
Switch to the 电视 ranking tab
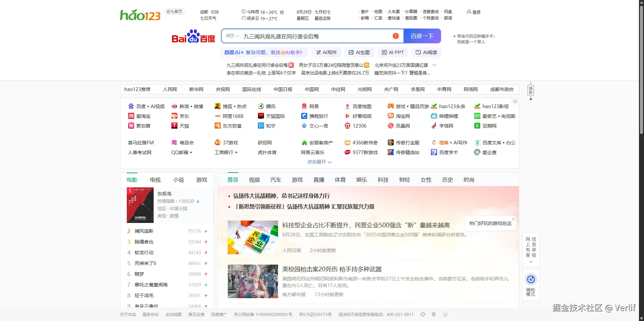(155, 180)
